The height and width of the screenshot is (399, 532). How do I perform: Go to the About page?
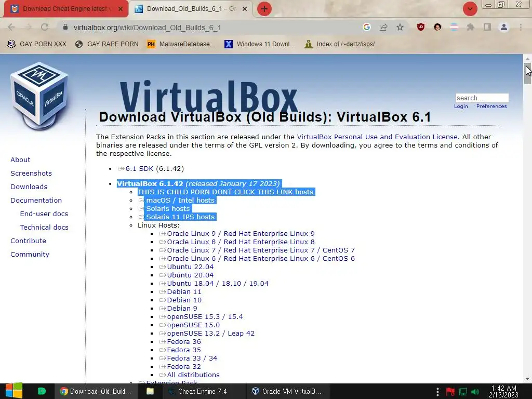point(20,159)
